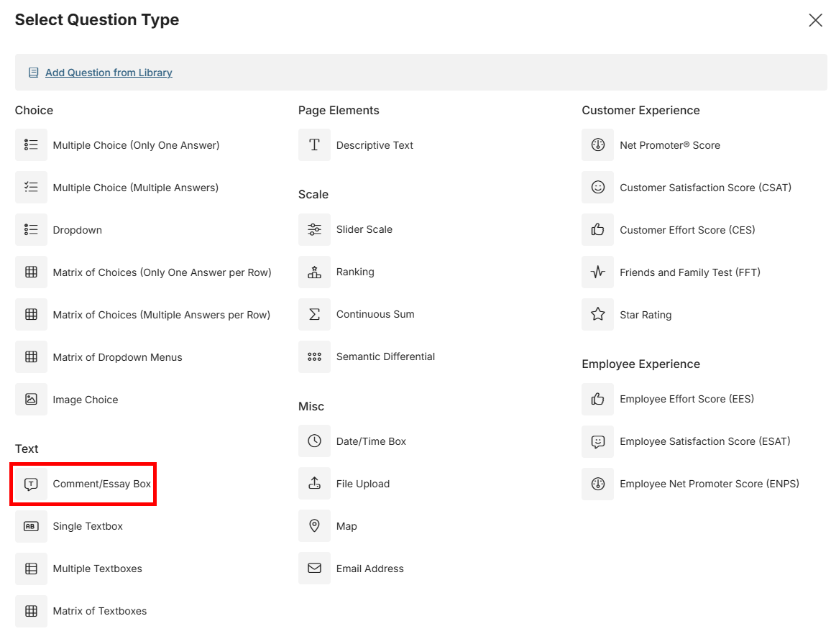Choose Customer Satisfaction Score (CSAT) label
The width and height of the screenshot is (831, 644).
tap(706, 188)
